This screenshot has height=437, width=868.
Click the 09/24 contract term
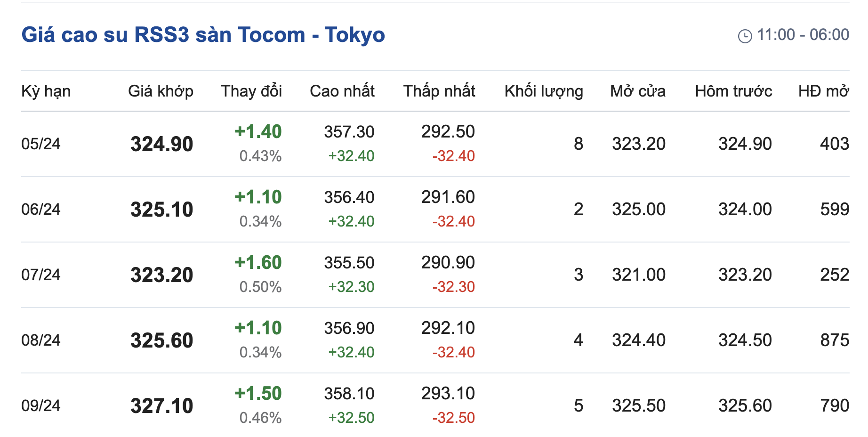pyautogui.click(x=41, y=405)
